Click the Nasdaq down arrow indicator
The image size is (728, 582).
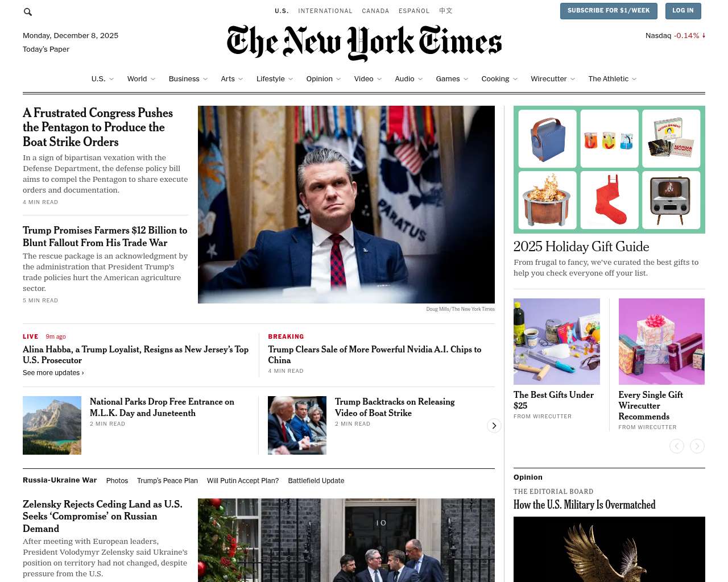[704, 35]
